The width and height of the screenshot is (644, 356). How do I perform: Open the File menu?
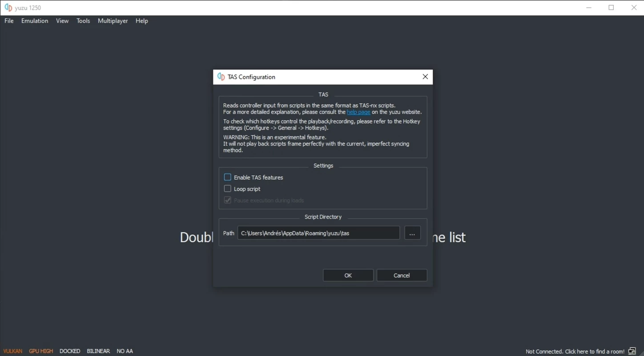[9, 21]
